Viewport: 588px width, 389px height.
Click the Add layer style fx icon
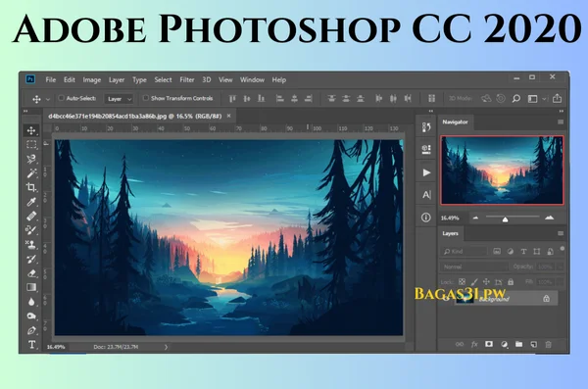tap(474, 344)
